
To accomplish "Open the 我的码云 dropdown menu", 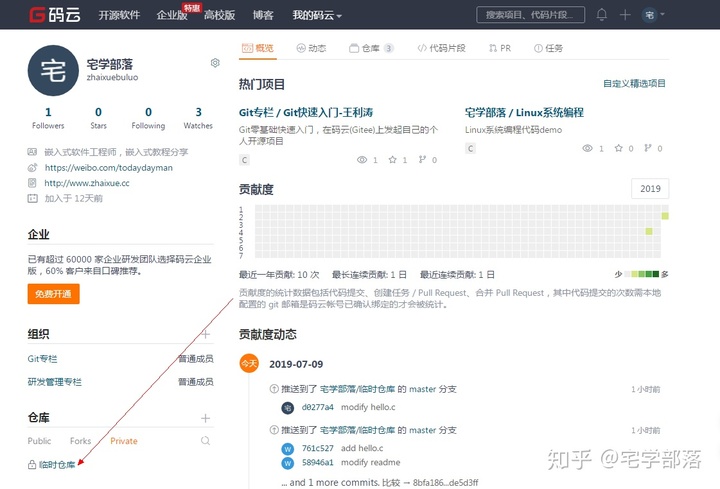I will pyautogui.click(x=317, y=15).
